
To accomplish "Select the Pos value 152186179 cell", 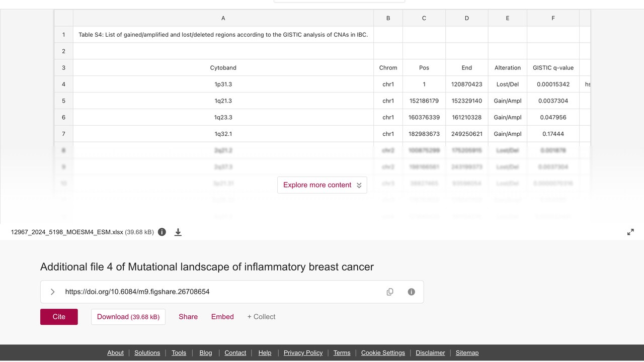I will [424, 101].
